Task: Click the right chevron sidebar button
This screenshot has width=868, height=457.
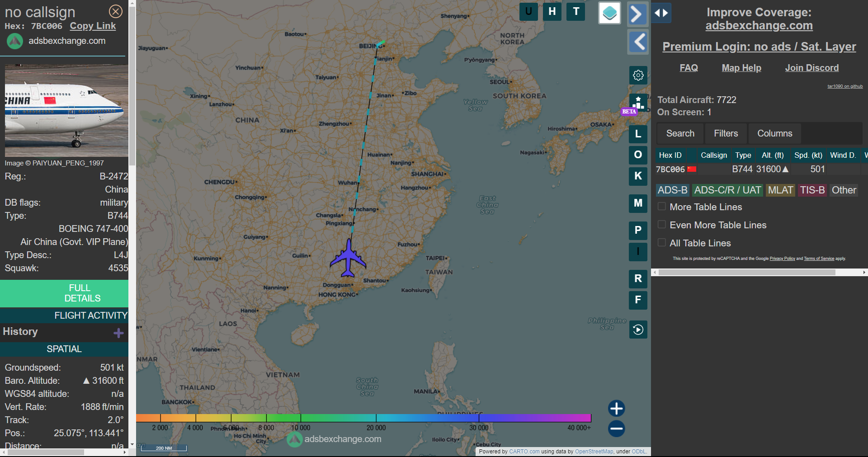Action: (x=637, y=14)
